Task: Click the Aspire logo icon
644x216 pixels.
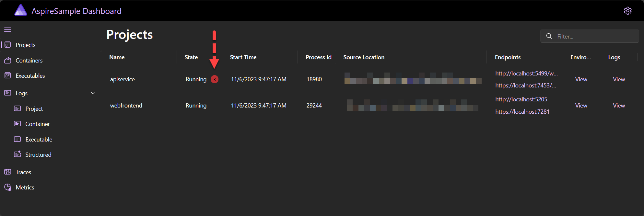Action: tap(21, 10)
